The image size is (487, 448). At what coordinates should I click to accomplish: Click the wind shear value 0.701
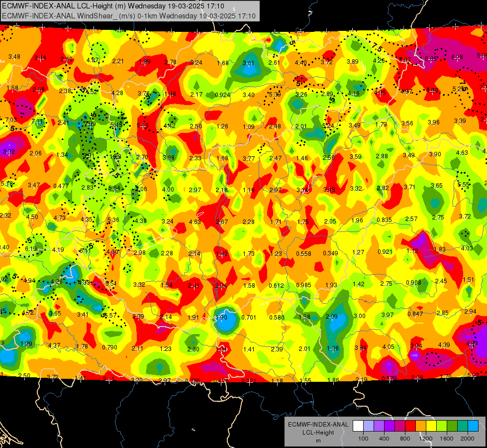(x=249, y=317)
